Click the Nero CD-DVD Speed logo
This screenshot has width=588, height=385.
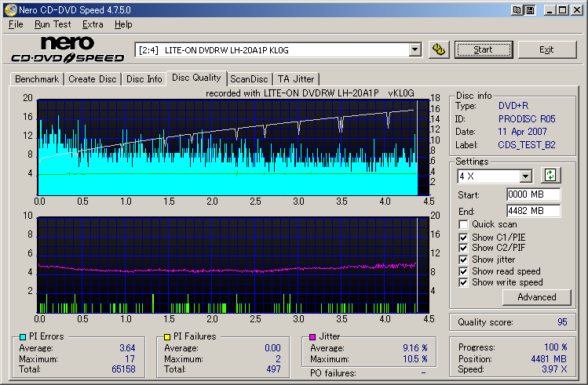pyautogui.click(x=68, y=49)
